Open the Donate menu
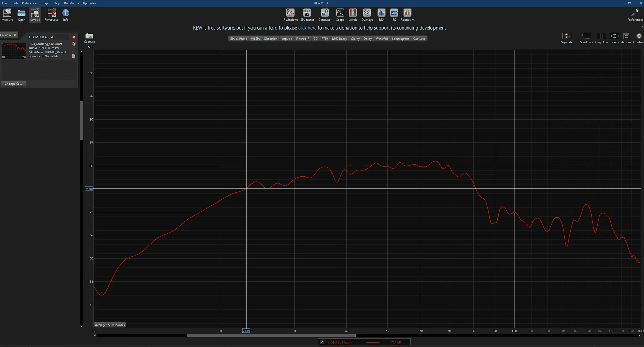Image resolution: width=644 pixels, height=347 pixels. [x=69, y=3]
